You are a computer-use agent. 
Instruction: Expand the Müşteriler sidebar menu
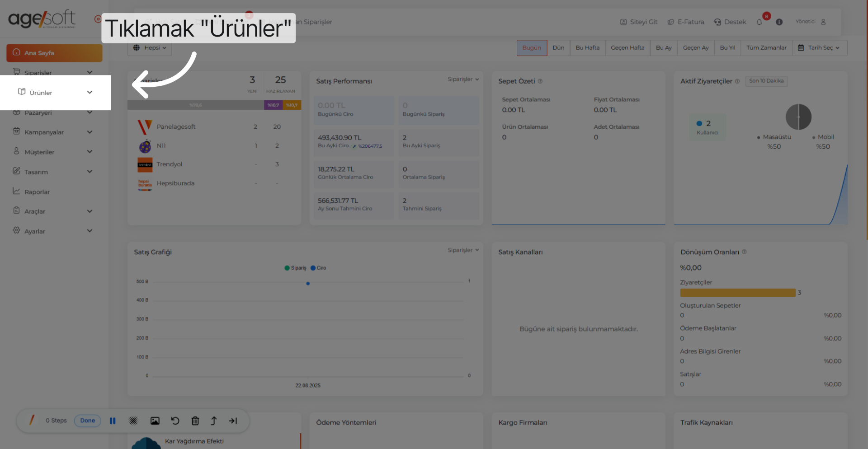53,152
